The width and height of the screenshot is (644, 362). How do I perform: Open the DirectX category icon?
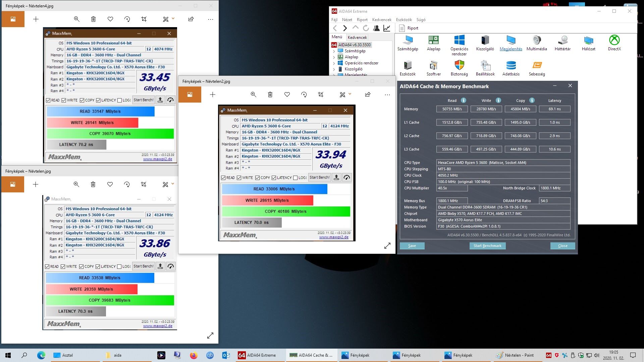[614, 43]
